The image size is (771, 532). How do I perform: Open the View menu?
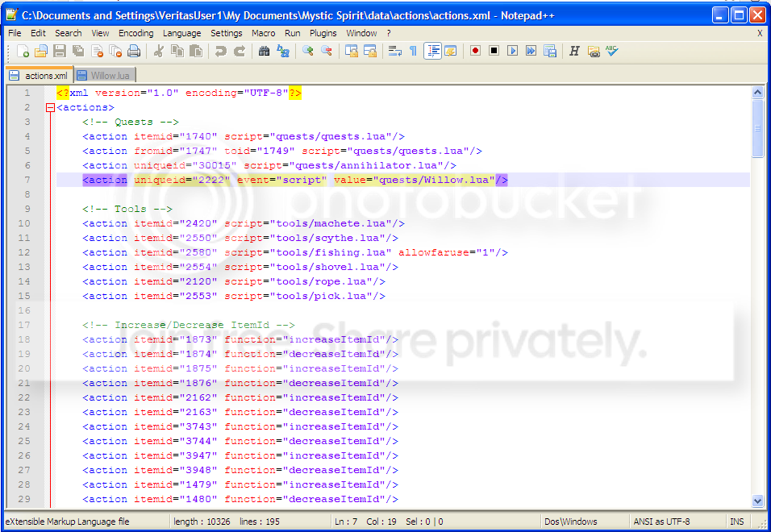point(100,33)
